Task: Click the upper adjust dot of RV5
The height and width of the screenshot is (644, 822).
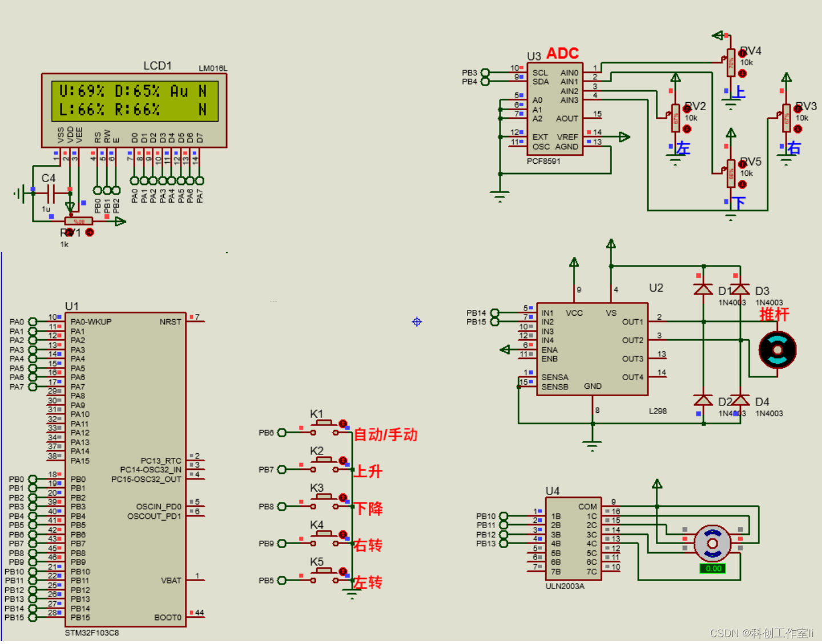Action: tap(743, 164)
